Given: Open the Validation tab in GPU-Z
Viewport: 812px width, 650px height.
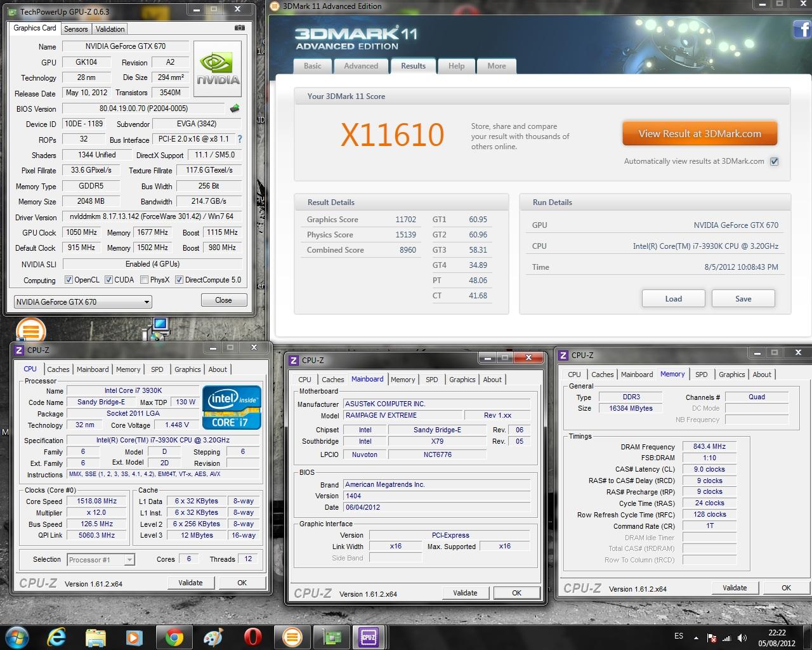Looking at the screenshot, I should click(110, 29).
